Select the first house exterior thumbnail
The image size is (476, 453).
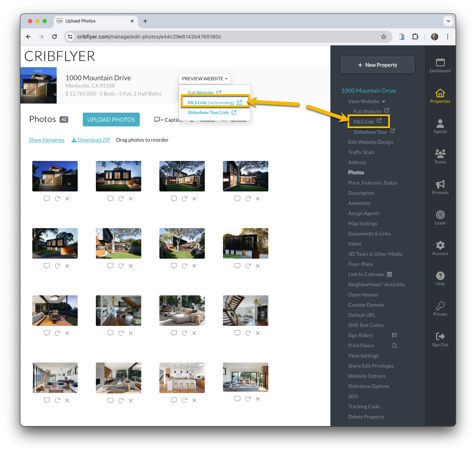coord(55,176)
